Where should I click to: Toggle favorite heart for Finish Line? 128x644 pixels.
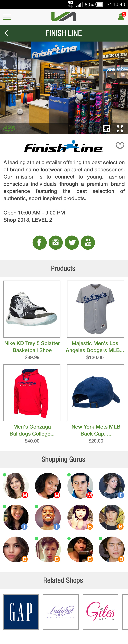(x=120, y=146)
